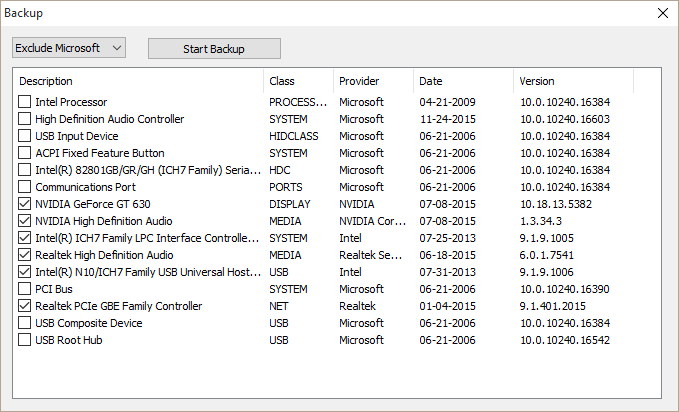Click version 9.1.9.1005

(x=546, y=238)
